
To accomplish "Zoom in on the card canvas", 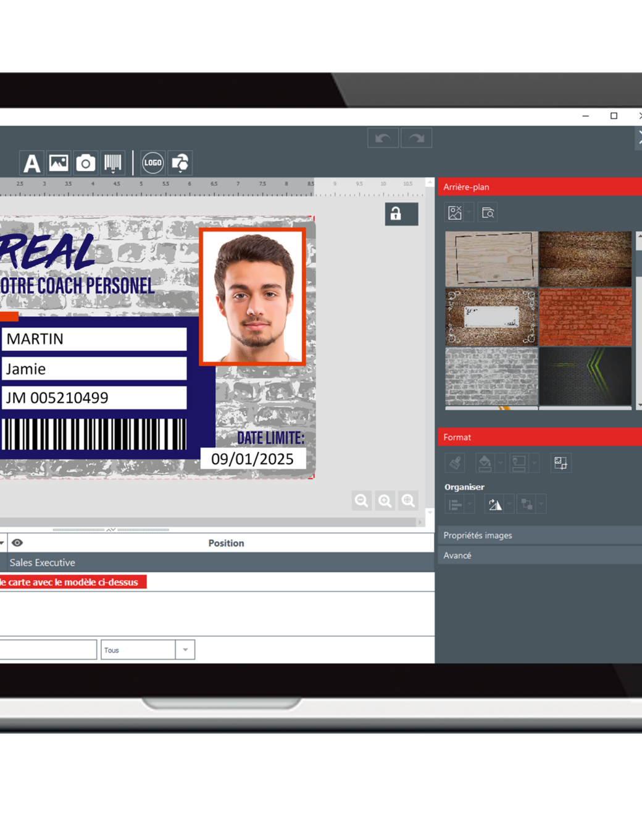I will pos(385,500).
